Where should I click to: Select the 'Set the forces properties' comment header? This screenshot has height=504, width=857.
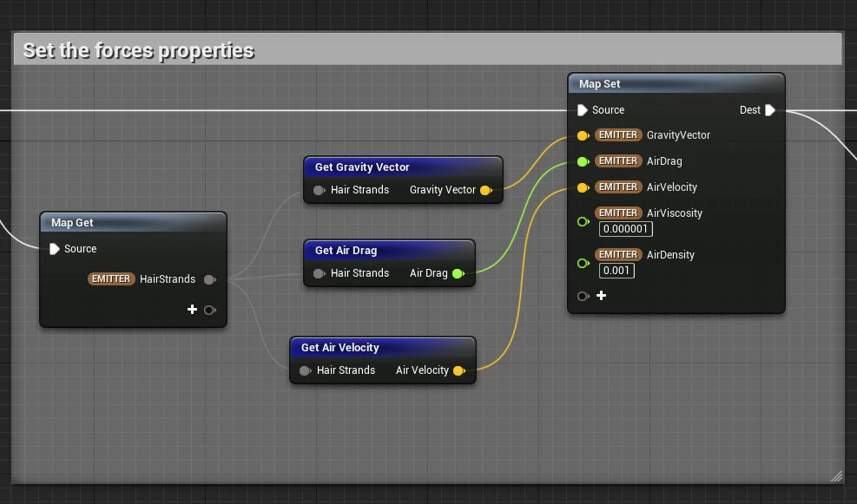tap(427, 49)
